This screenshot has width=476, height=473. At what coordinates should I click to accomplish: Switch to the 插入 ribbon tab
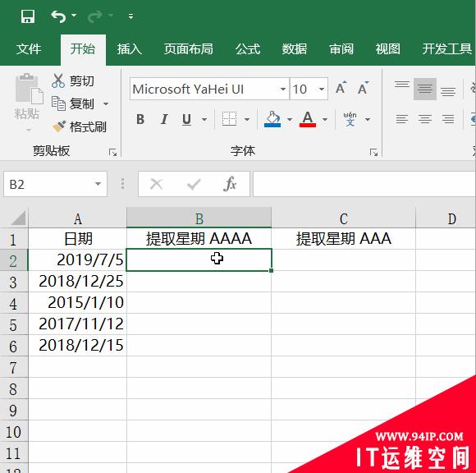pyautogui.click(x=130, y=49)
